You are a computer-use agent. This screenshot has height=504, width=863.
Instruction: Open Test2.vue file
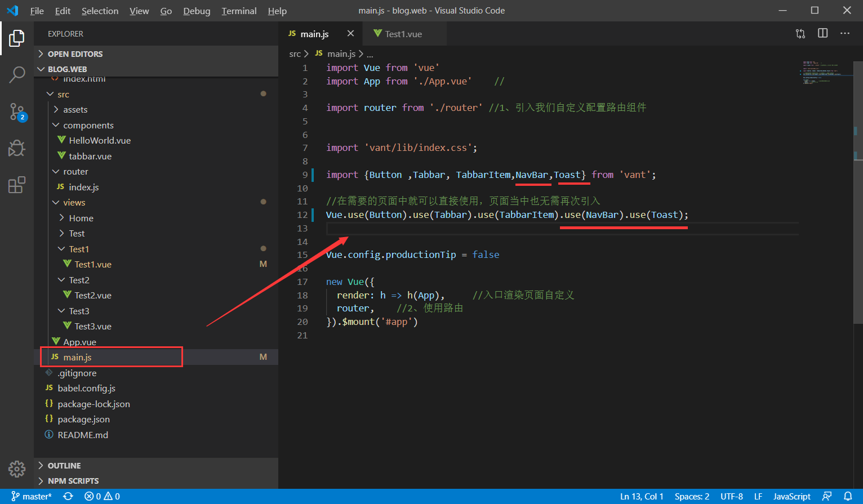tap(156, 295)
